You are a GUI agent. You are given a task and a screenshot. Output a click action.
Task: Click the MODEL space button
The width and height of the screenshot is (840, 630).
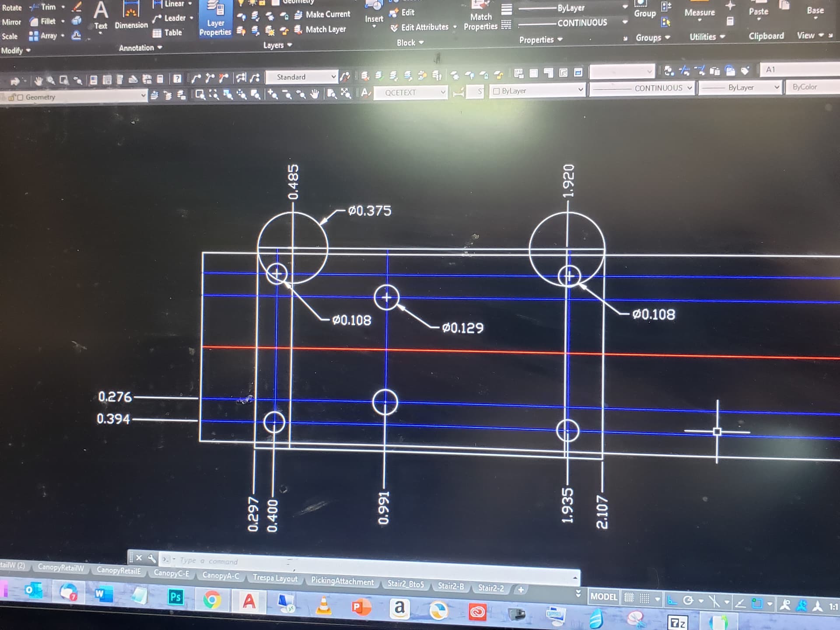603,596
